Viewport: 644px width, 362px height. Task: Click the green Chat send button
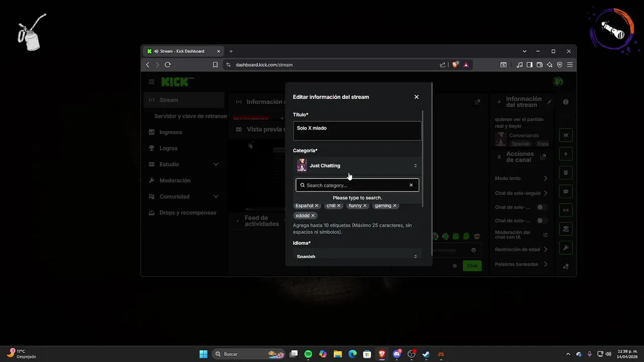click(472, 265)
